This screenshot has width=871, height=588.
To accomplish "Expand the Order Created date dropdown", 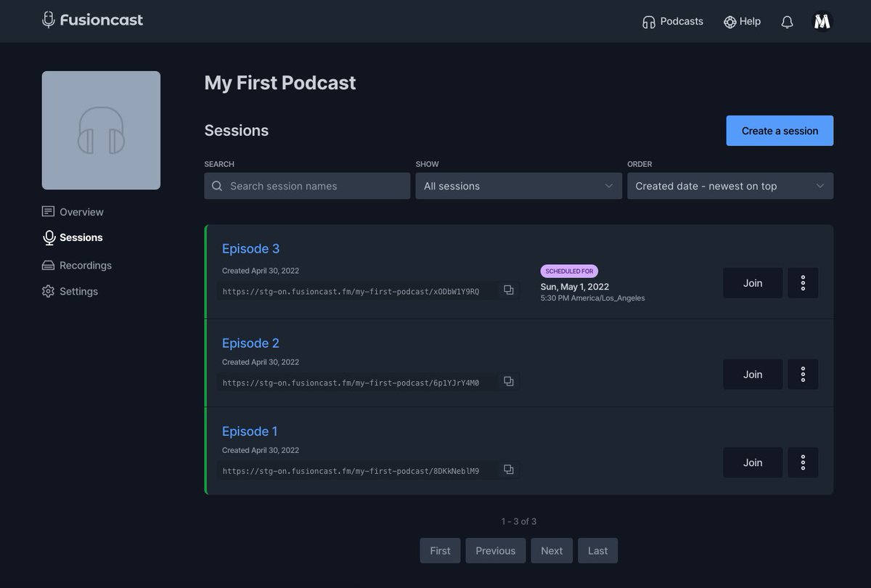I will [x=730, y=186].
